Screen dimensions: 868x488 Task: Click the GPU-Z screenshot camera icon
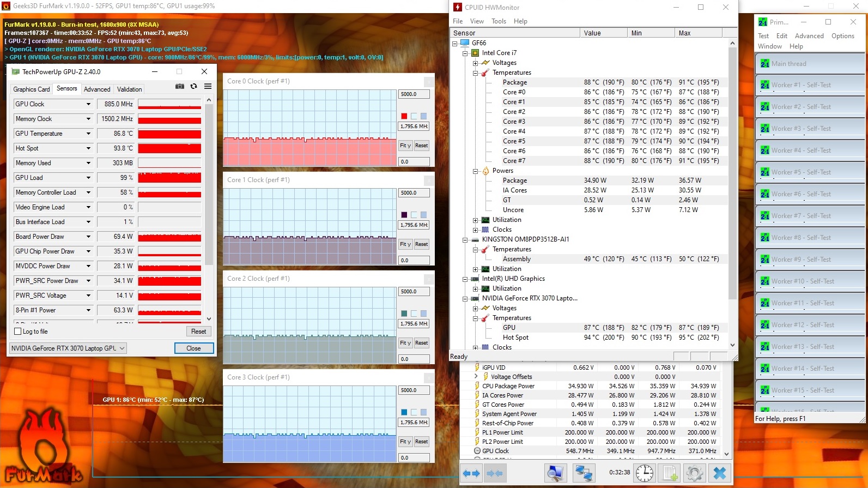pos(179,87)
